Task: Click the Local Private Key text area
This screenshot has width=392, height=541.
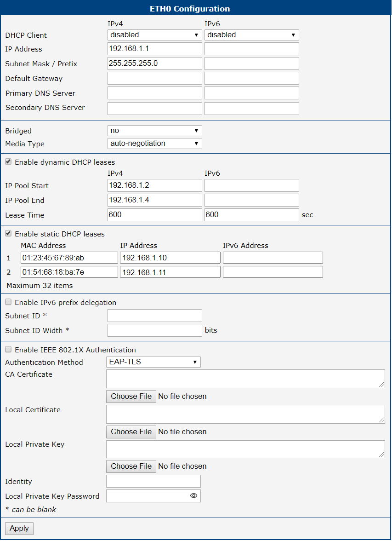Action: (245, 449)
